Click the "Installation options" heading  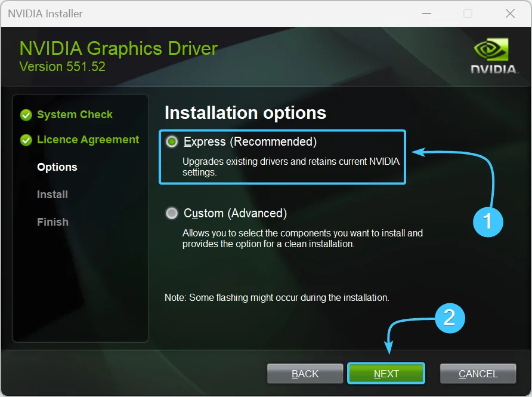[x=245, y=113]
